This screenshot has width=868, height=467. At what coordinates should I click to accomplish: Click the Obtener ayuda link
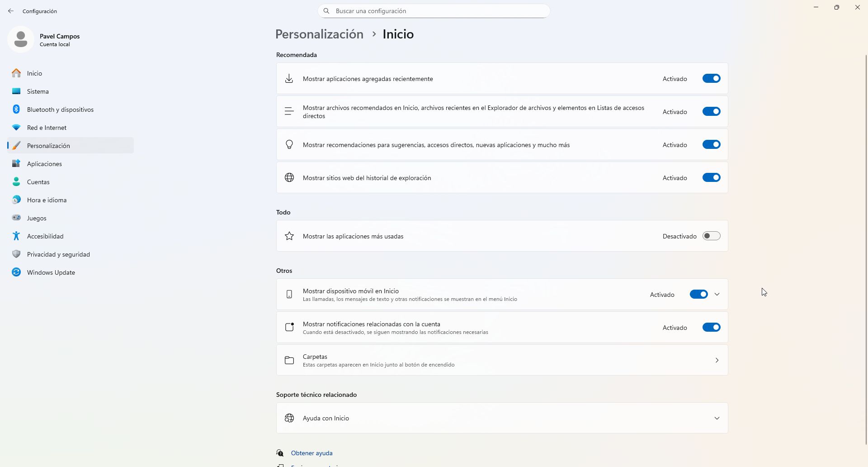(x=311, y=453)
